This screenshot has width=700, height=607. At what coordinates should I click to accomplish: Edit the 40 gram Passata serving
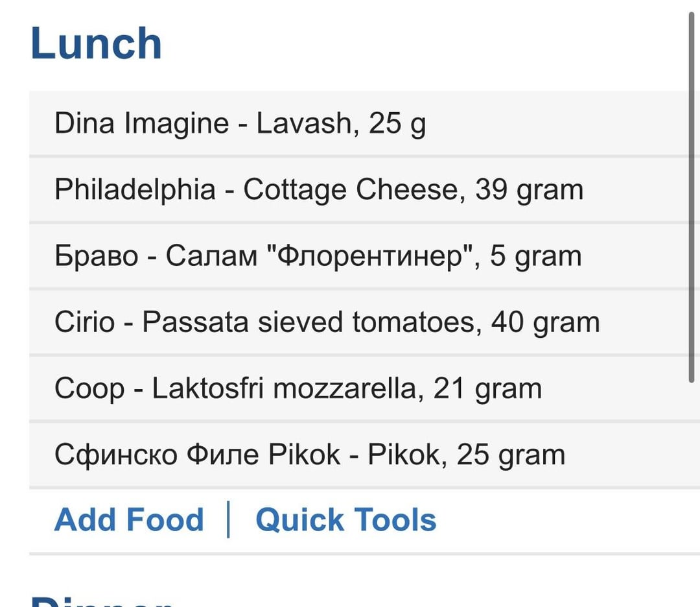tap(545, 322)
